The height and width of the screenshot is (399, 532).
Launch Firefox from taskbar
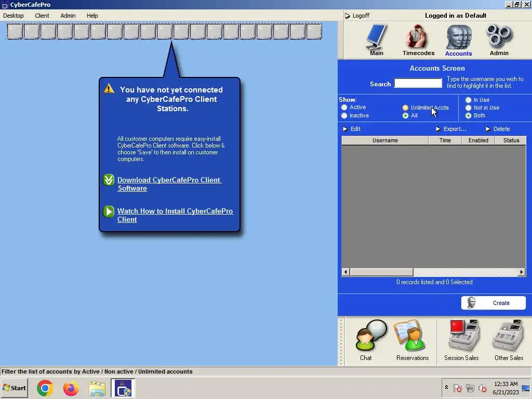[71, 388]
